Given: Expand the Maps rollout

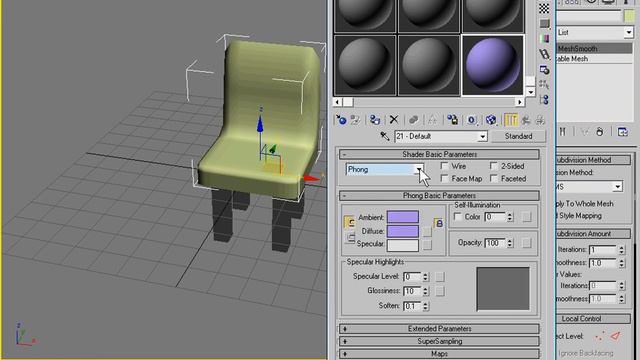Looking at the screenshot, I should 439,353.
